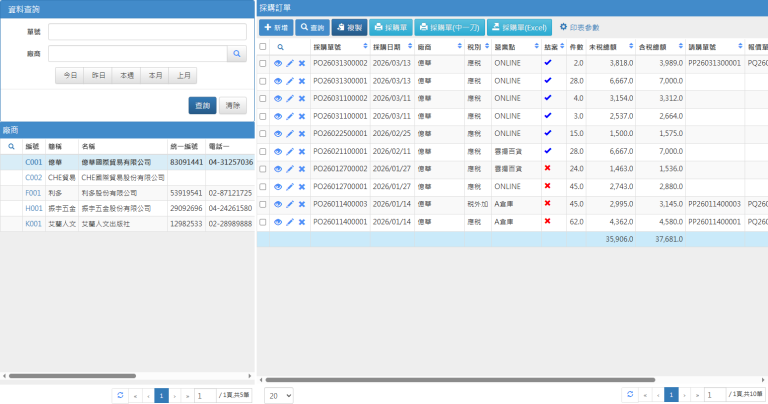The height and width of the screenshot is (404, 768).
Task: Edit order PO26031300001 with pencil icon
Action: coord(290,80)
